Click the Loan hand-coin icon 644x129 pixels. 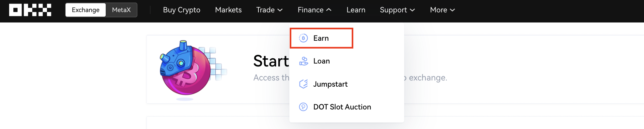tap(303, 61)
